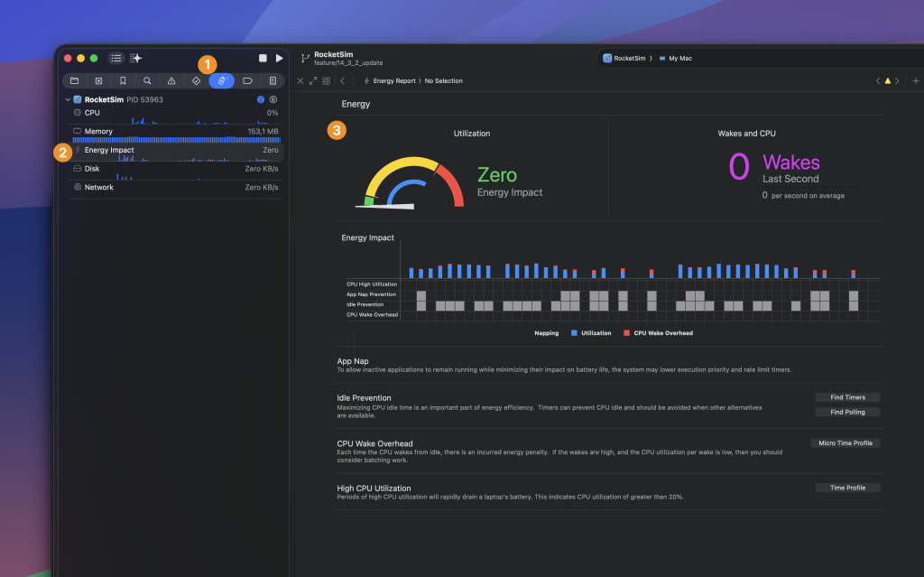Screen dimensions: 924x577
Task: Open the Find navigator magnifying glass
Action: click(147, 80)
